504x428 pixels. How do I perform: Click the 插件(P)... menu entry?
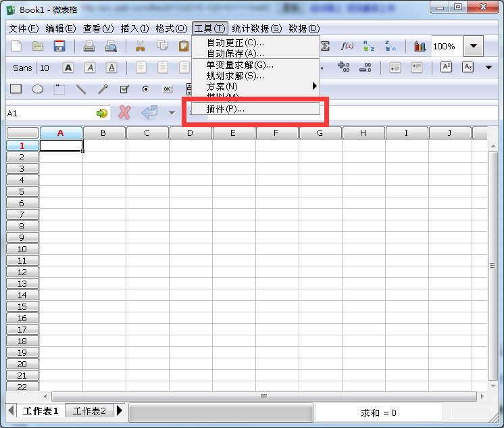coord(226,109)
